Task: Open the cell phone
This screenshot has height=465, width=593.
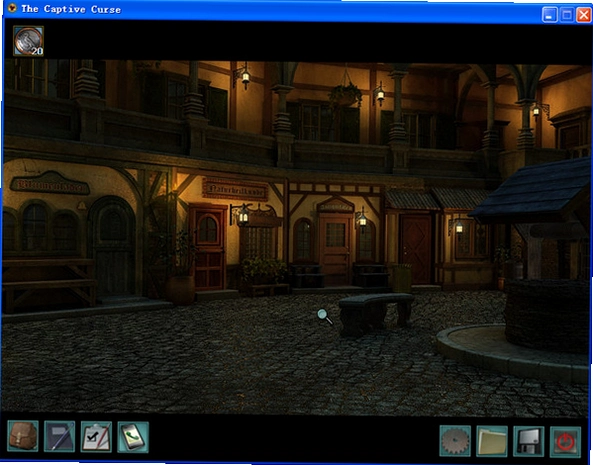Action: coord(133,437)
